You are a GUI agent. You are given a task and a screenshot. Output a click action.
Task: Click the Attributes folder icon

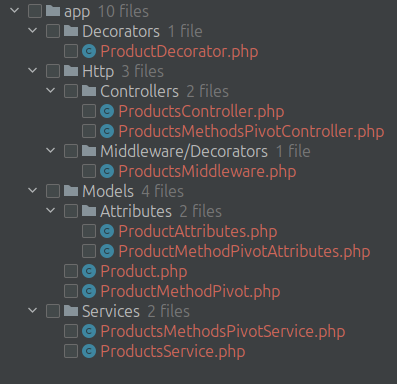(x=89, y=211)
